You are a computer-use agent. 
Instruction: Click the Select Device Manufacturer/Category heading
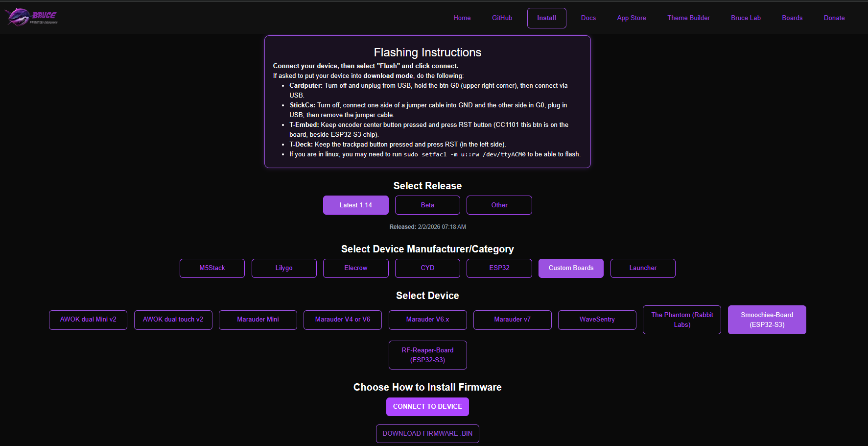427,249
